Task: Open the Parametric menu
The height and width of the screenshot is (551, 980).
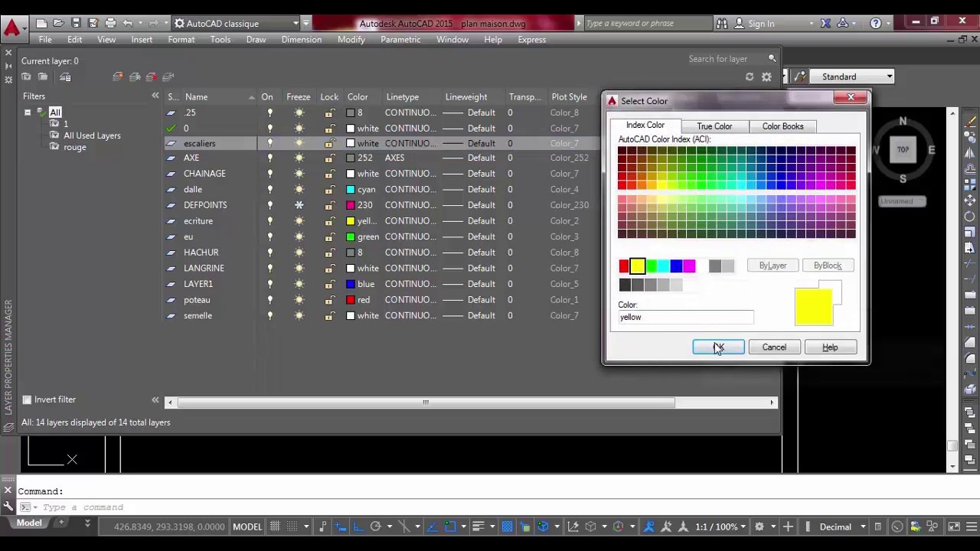Action: click(x=400, y=40)
